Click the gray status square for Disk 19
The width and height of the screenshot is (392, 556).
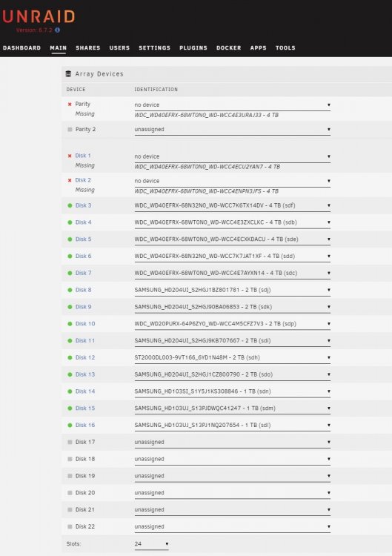point(70,476)
